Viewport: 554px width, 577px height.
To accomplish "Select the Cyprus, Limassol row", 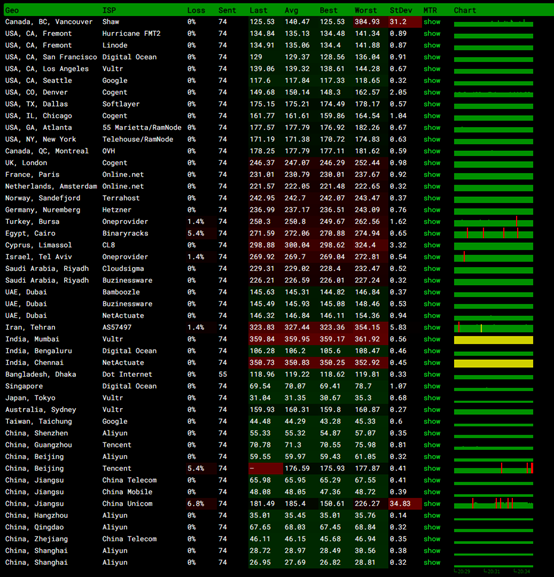I will click(x=269, y=245).
